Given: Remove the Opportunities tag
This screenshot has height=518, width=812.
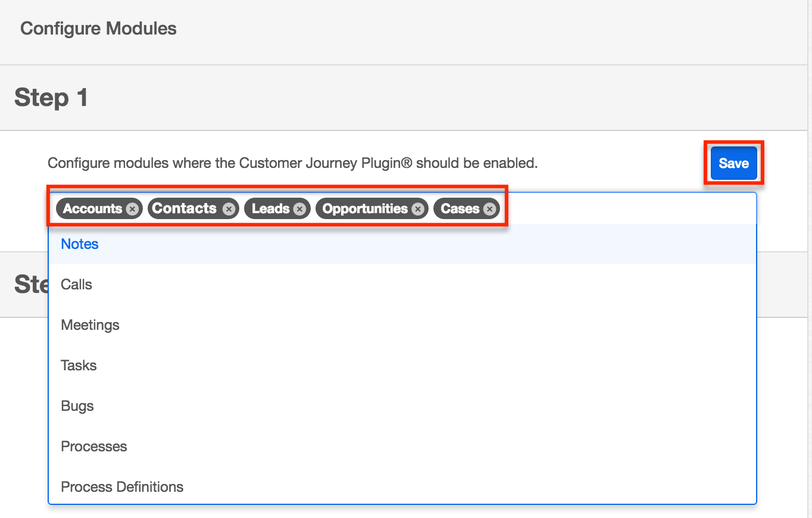Looking at the screenshot, I should [x=418, y=209].
